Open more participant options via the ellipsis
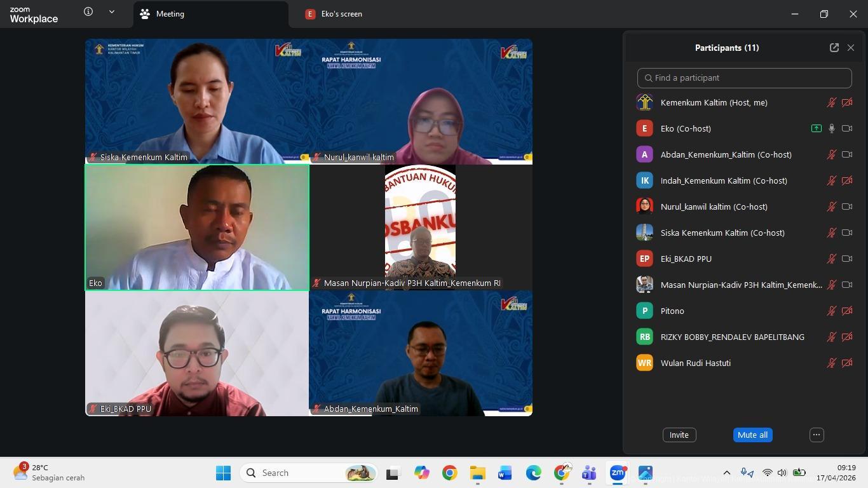This screenshot has height=488, width=868. pos(816,435)
